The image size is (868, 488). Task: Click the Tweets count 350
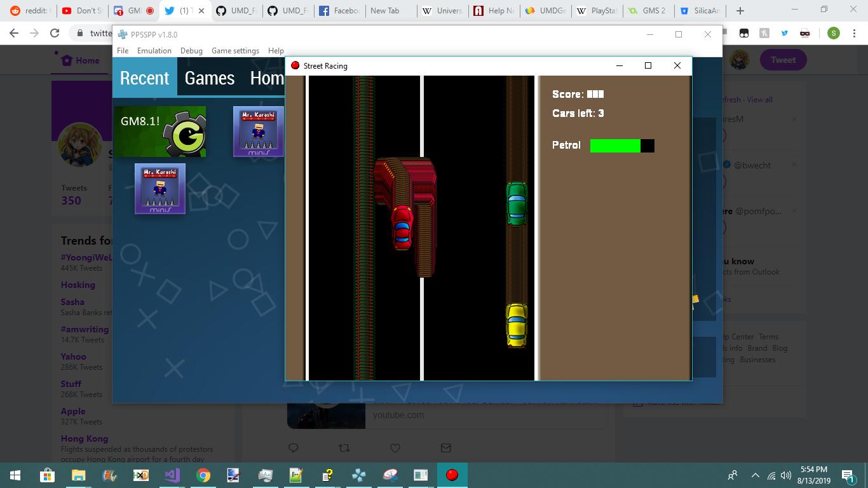click(71, 201)
